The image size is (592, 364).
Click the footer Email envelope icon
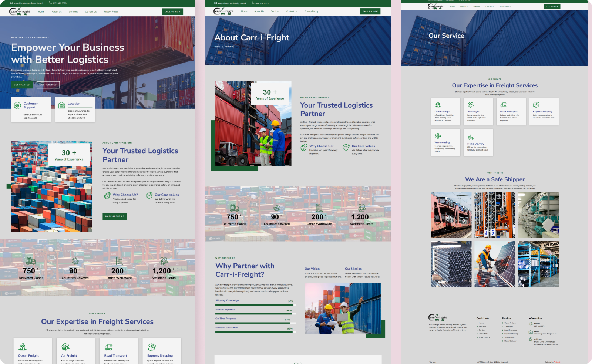pyautogui.click(x=531, y=332)
